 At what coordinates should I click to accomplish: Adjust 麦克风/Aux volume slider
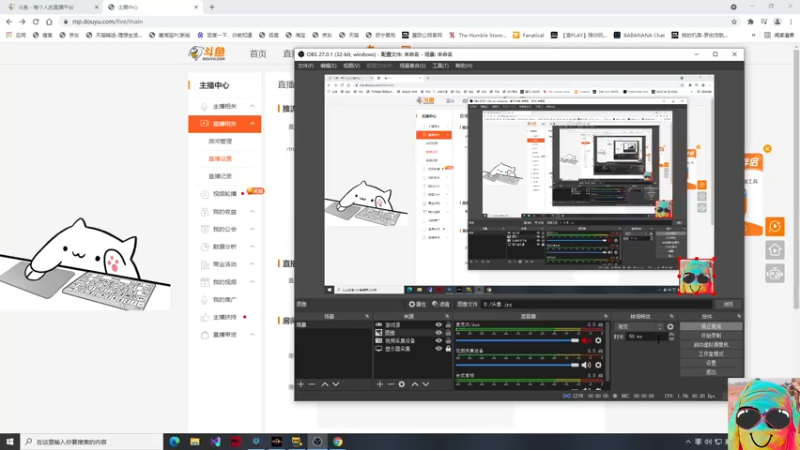[517, 340]
